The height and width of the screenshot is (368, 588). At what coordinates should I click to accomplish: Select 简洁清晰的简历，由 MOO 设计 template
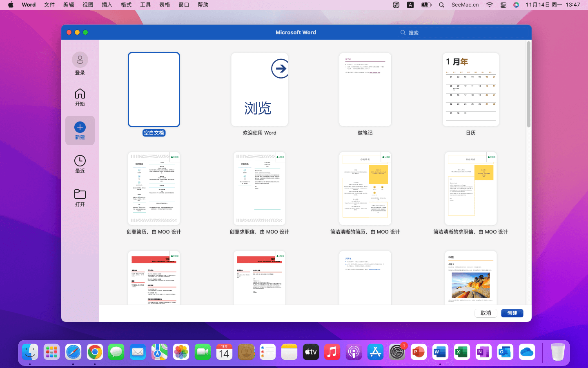click(x=365, y=188)
